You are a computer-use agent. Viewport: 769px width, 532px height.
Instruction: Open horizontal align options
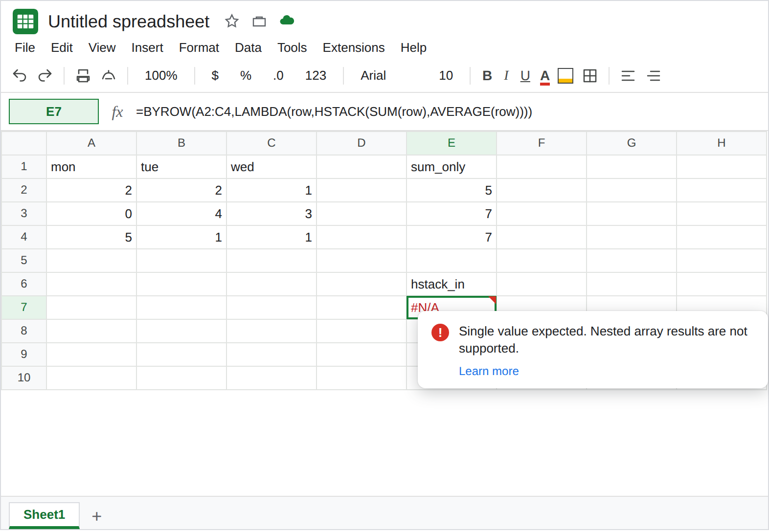click(628, 76)
